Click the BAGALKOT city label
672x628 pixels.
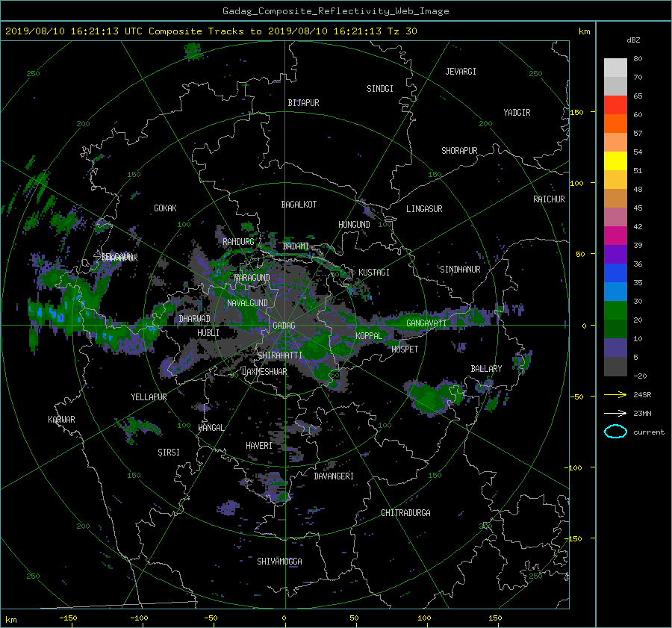point(299,205)
